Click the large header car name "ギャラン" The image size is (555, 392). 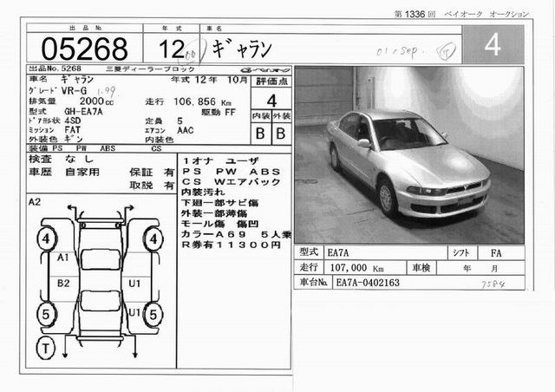[242, 49]
